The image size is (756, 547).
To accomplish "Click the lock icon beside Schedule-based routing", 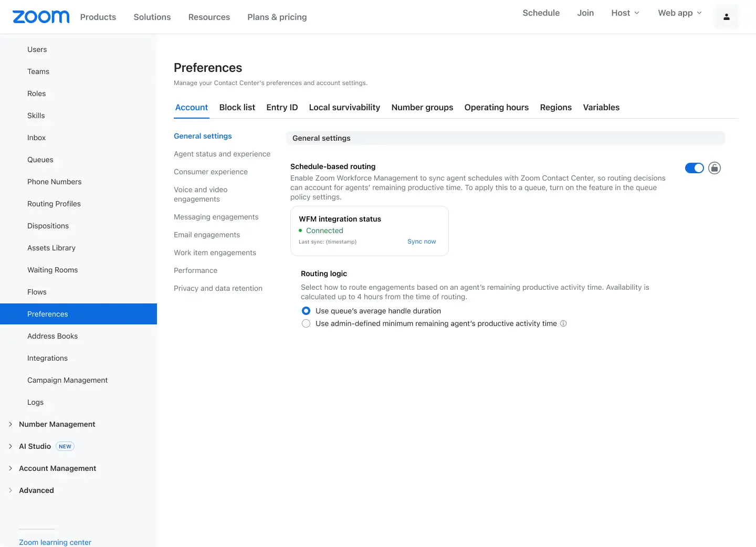I will 714,168.
